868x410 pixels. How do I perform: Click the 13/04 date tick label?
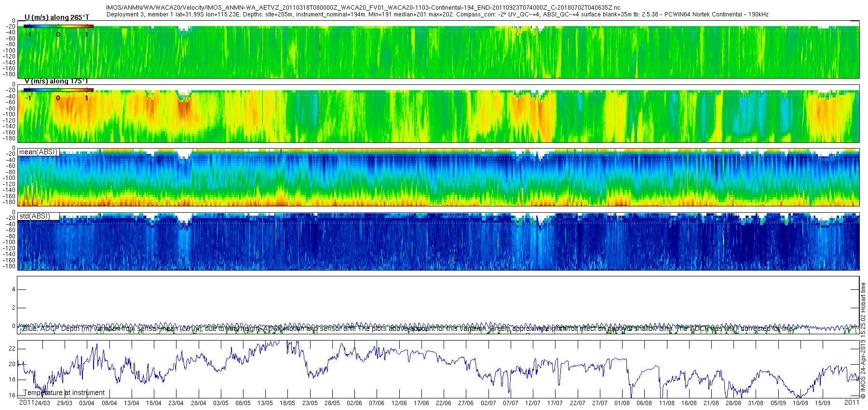pos(132,403)
